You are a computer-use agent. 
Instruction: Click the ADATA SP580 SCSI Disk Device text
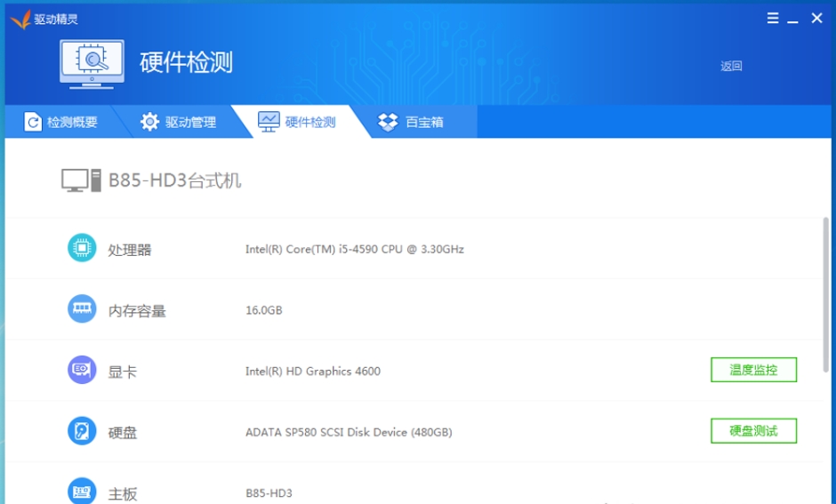pyautogui.click(x=349, y=432)
